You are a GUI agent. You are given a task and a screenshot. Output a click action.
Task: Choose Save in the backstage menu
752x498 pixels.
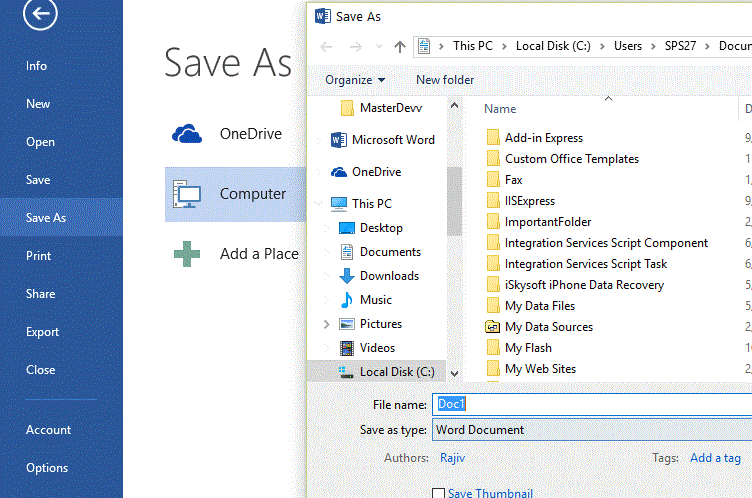coord(38,180)
